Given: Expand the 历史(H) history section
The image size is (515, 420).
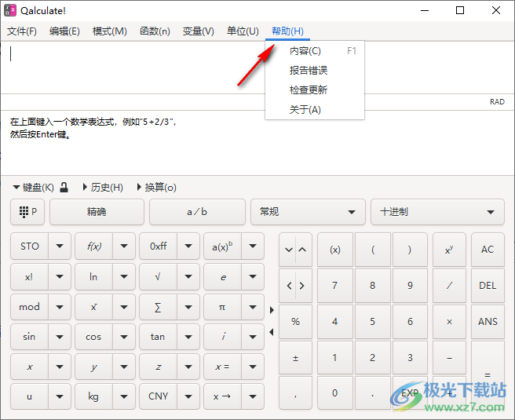Looking at the screenshot, I should [x=103, y=187].
